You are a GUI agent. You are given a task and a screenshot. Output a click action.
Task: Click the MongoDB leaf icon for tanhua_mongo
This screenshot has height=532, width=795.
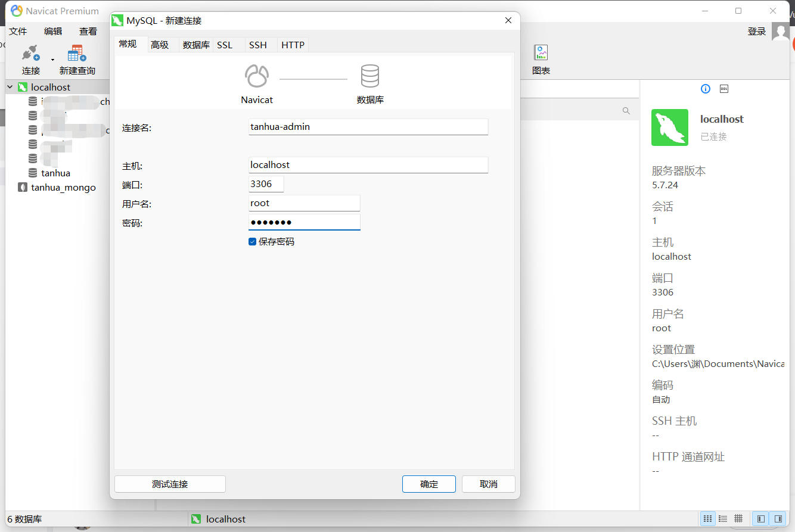(x=23, y=187)
